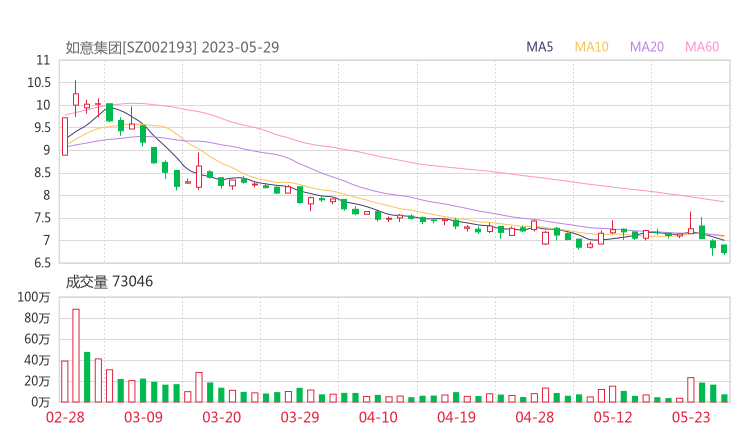The height and width of the screenshot is (440, 740).
Task: Click the last green candlestick at the chart's right edge
Action: click(724, 249)
